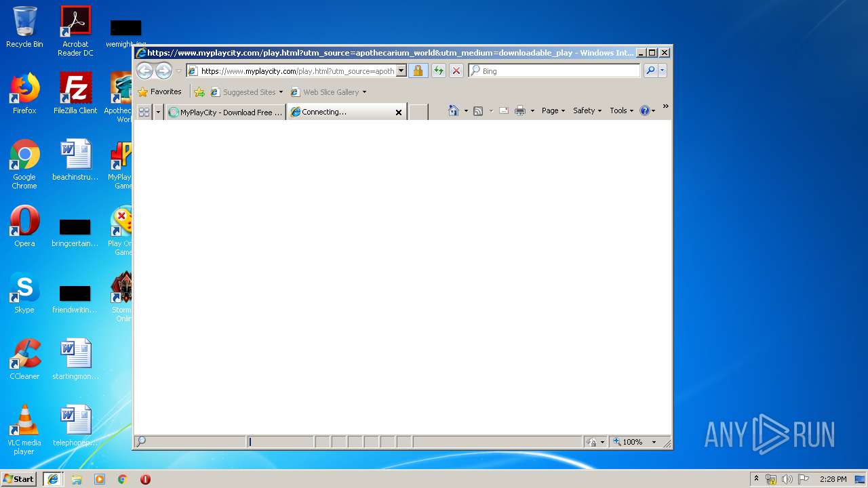Open the Page menu
Viewport: 868px width, 488px height.
[553, 110]
